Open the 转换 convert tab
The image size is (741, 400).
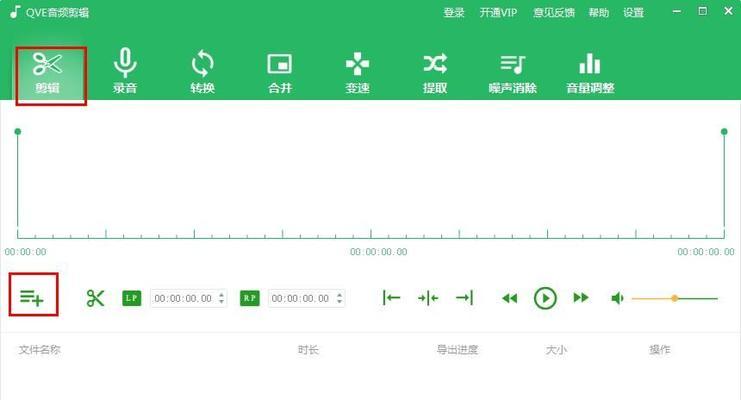click(x=202, y=71)
